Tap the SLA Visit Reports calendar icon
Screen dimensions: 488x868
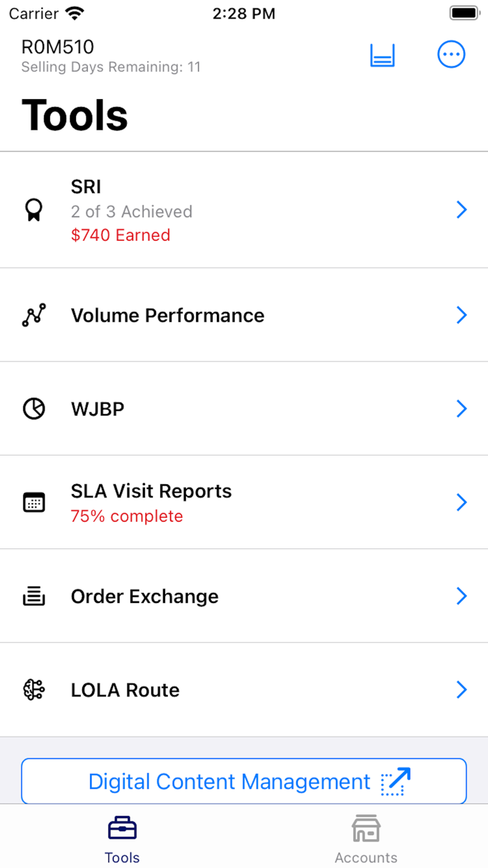33,502
